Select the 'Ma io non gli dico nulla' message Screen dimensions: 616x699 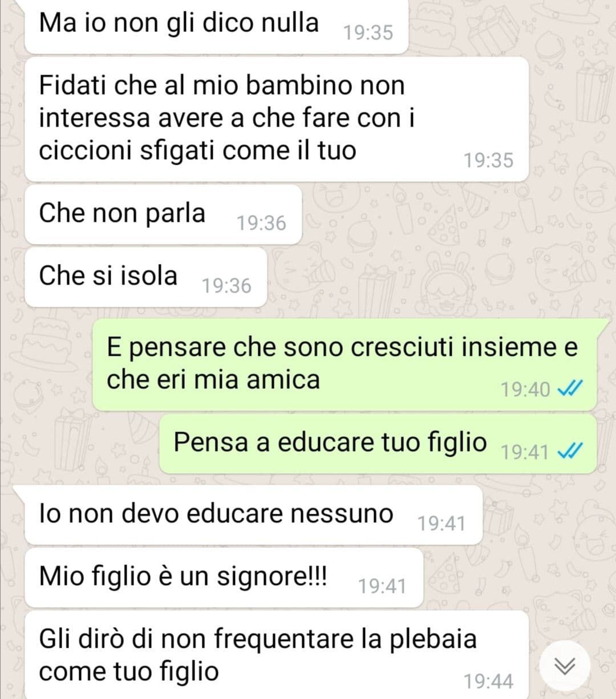click(217, 26)
